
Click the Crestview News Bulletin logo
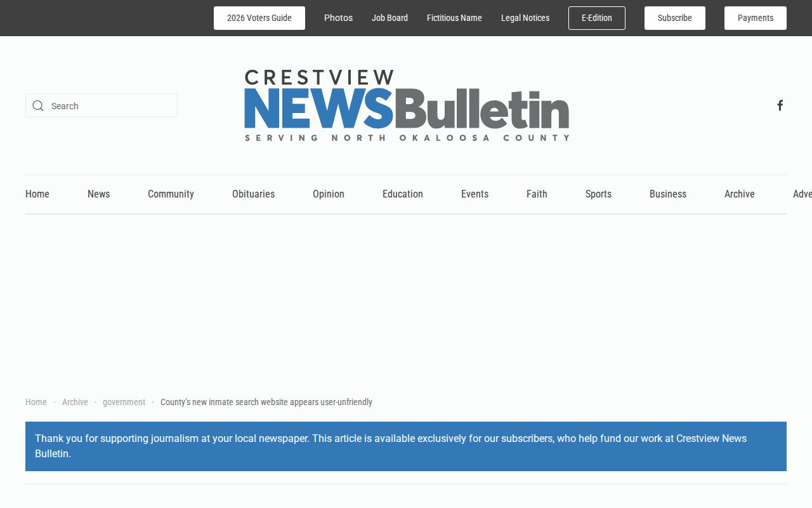point(407,105)
